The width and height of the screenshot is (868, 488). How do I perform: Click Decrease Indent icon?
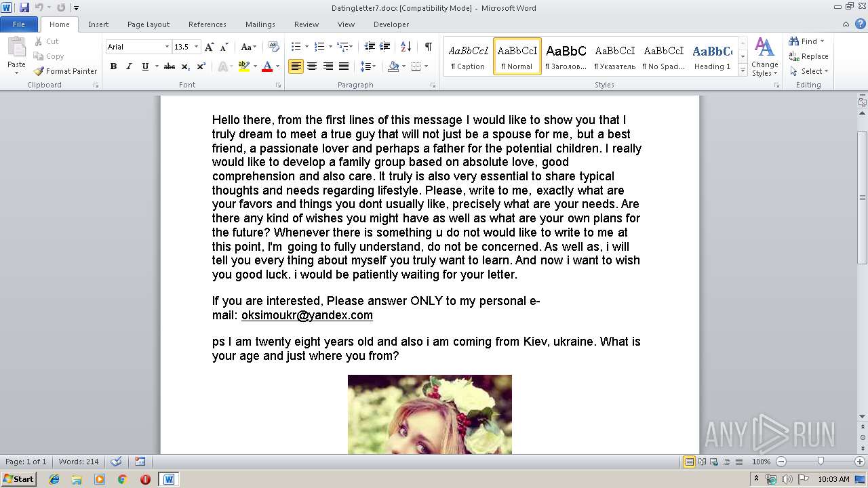tap(370, 47)
